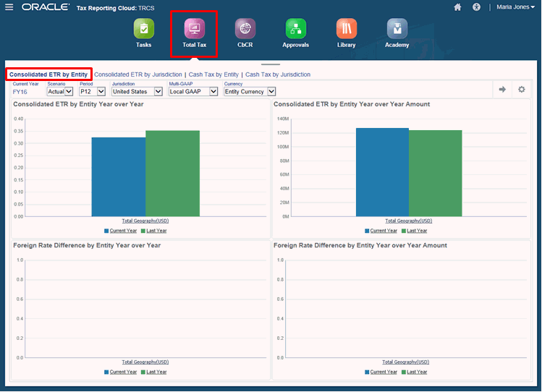Click the green Last Year bar in Amount chart
The height and width of the screenshot is (392, 542).
coord(436,174)
